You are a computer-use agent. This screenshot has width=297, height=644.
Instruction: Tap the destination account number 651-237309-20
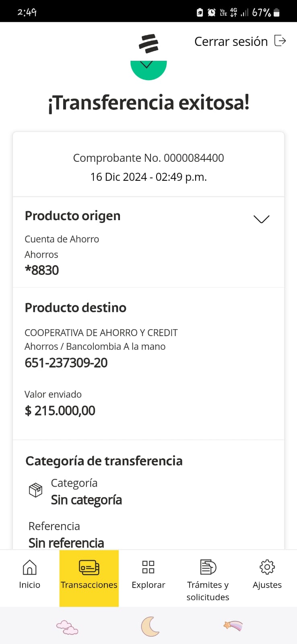[x=66, y=363]
